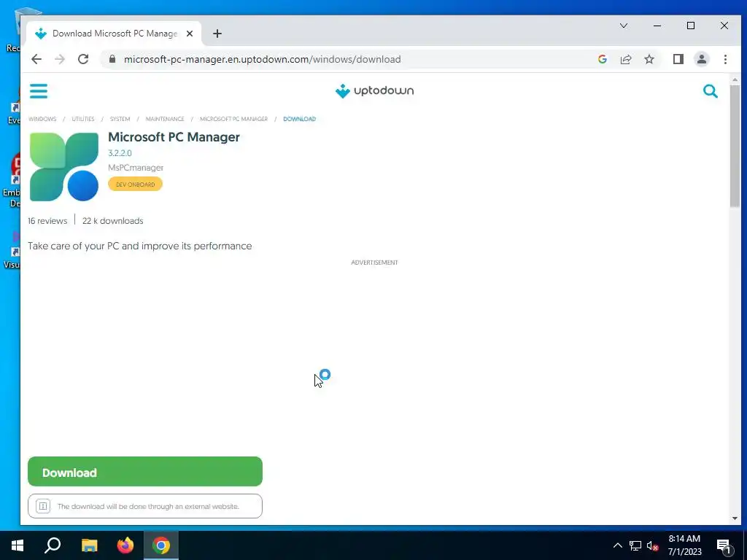Click the DEV ONBOARD badge
747x560 pixels.
(x=135, y=184)
